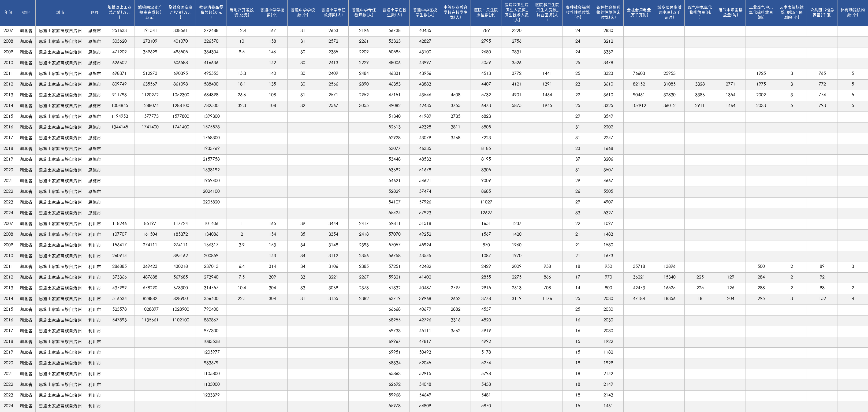868x412 pixels.
Task: Select cell 1004845 in 2014 恩施市 row
Action: coord(120,106)
